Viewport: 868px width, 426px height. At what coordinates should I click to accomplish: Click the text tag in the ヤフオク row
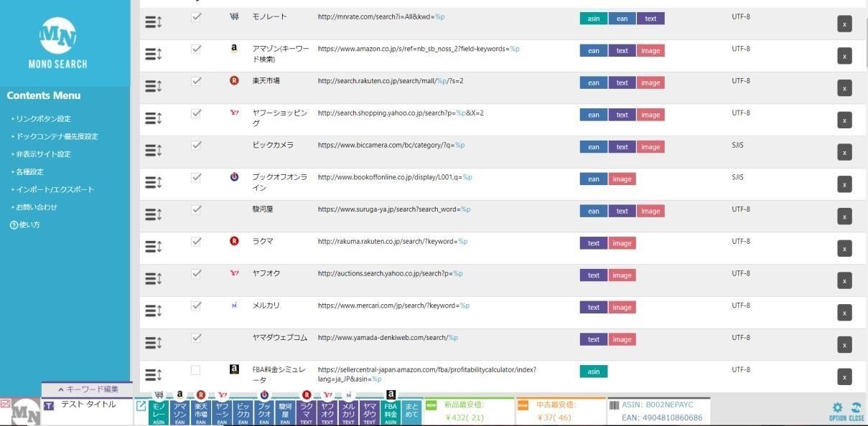(594, 275)
